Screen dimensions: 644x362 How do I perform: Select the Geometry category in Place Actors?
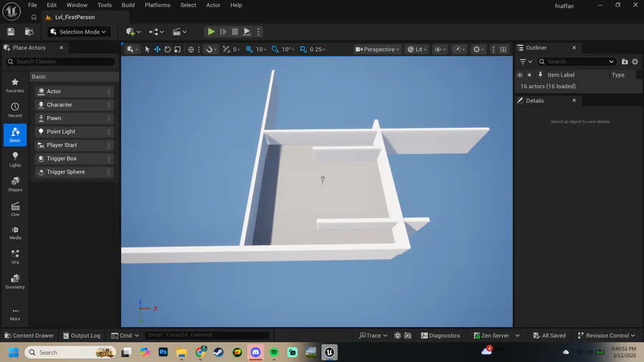click(15, 282)
